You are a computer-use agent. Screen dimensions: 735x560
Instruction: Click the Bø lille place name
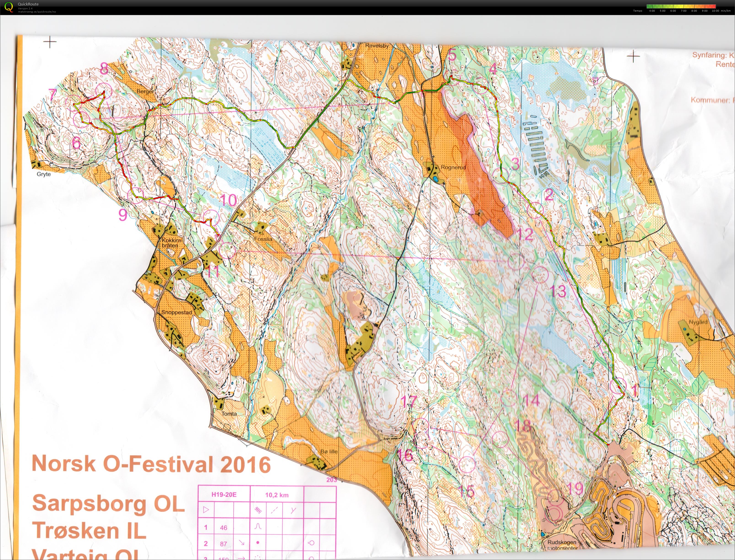[x=329, y=452]
